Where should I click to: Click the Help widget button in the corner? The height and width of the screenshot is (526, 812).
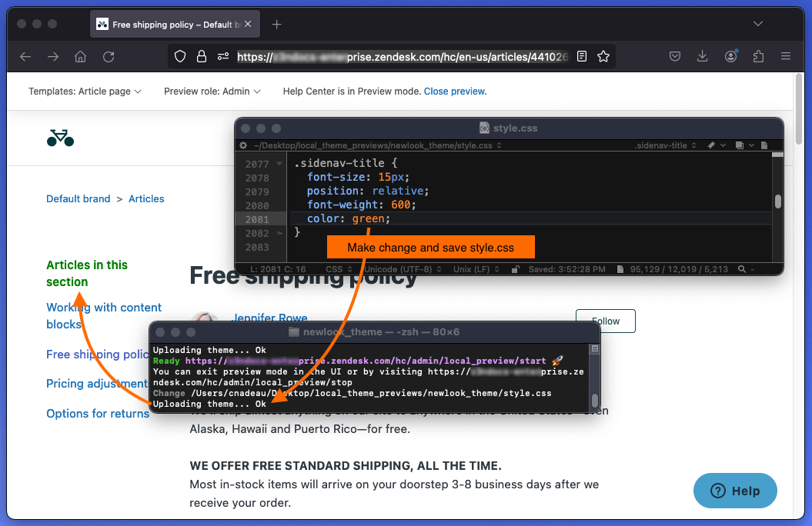click(735, 491)
